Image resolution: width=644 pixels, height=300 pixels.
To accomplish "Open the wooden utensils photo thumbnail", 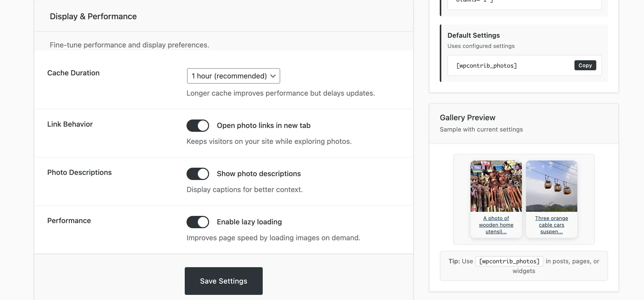I will pos(496,186).
